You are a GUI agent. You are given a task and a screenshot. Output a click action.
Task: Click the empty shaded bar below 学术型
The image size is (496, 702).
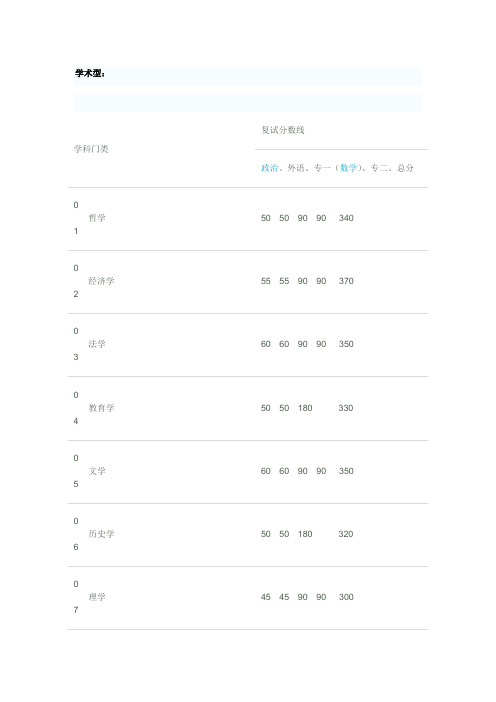(x=248, y=103)
